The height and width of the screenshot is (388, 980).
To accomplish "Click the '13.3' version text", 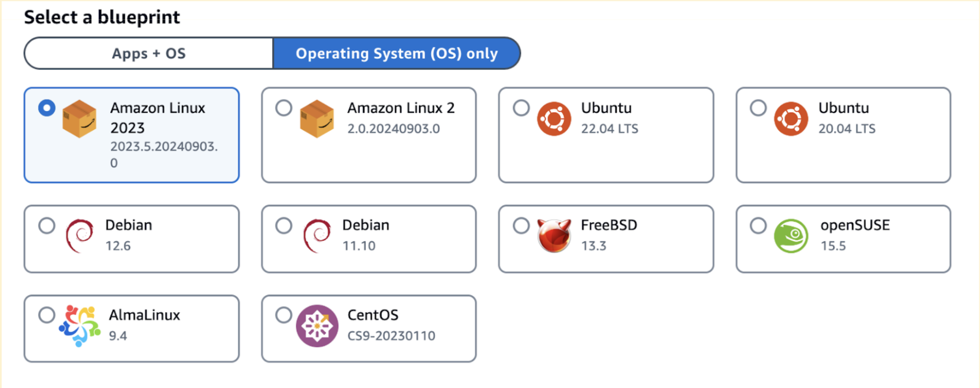I will [x=594, y=246].
